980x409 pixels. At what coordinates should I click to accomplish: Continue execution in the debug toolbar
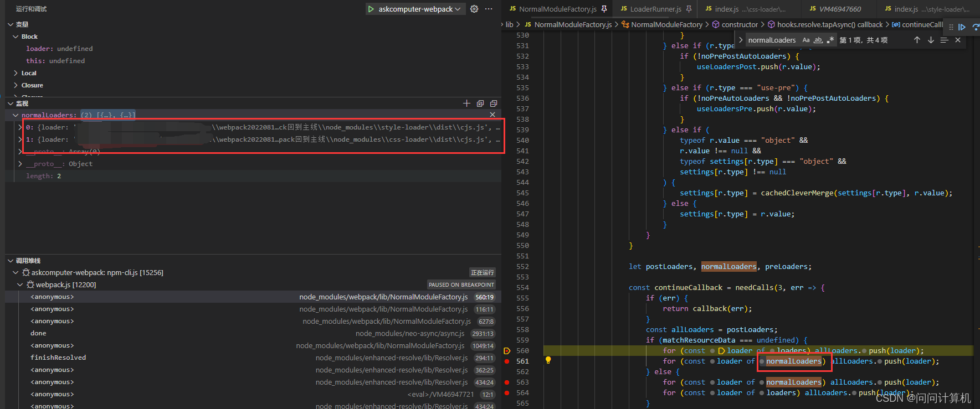[x=962, y=27]
